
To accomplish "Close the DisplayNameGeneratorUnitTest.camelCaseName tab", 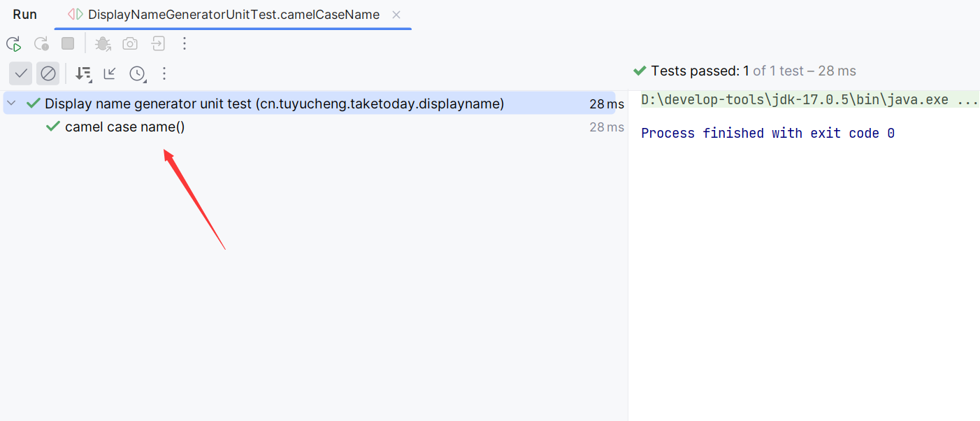I will point(396,15).
